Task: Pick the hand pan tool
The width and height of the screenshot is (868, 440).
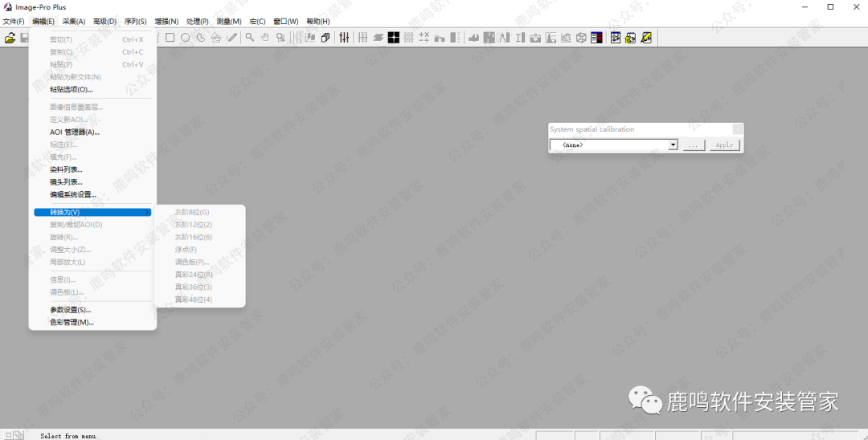Action: click(x=264, y=38)
